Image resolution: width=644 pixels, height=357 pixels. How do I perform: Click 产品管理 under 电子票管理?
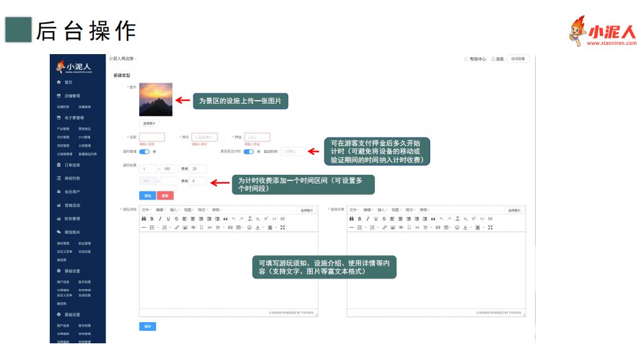pos(63,129)
